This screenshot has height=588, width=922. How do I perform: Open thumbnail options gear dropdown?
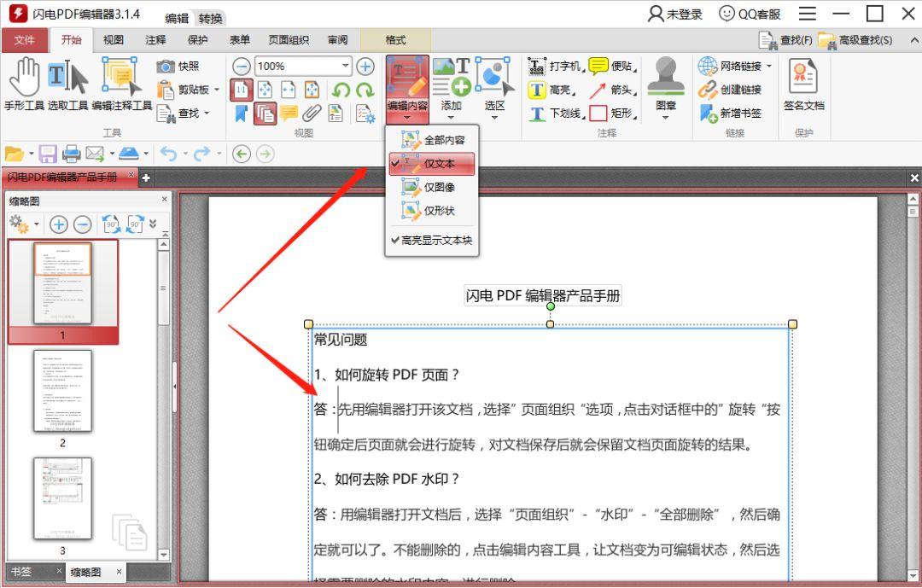[37, 224]
